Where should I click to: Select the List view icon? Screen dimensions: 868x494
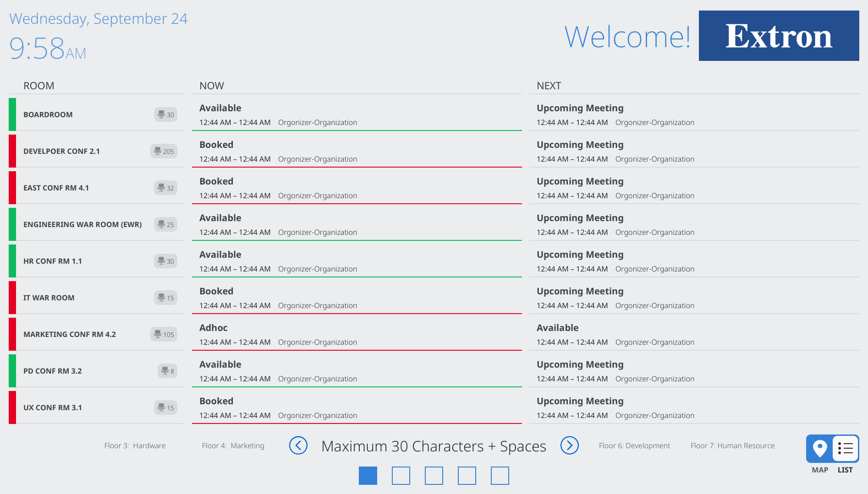coord(845,448)
